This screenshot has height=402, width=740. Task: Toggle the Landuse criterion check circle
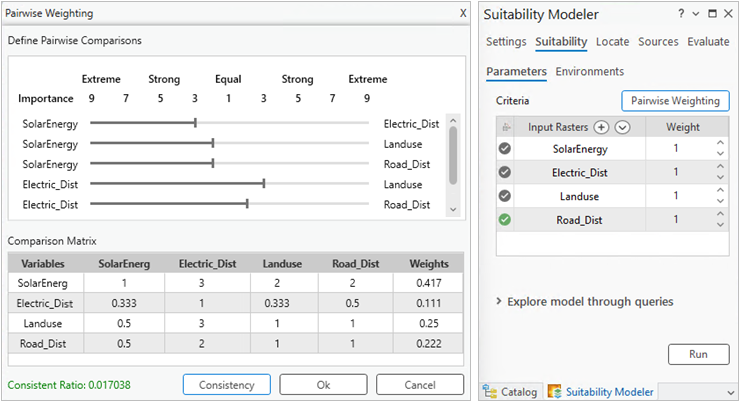point(505,196)
